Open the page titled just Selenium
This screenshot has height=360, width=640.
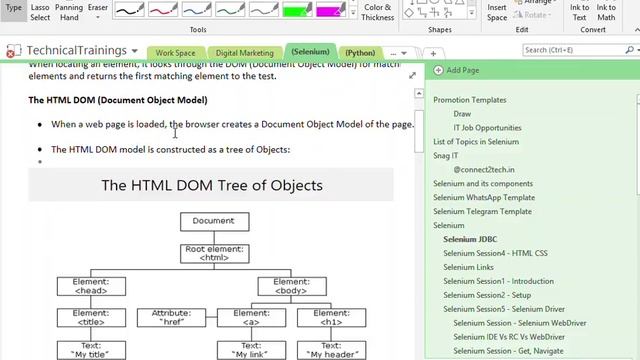pyautogui.click(x=449, y=225)
